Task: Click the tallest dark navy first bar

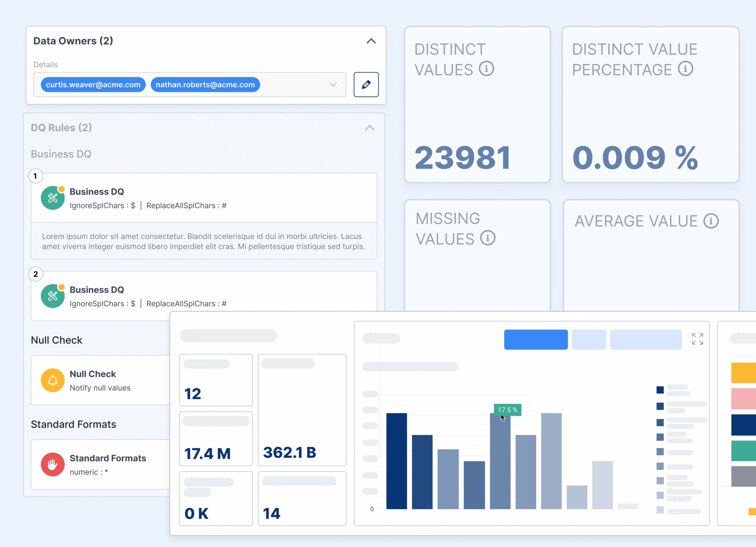Action: point(396,461)
